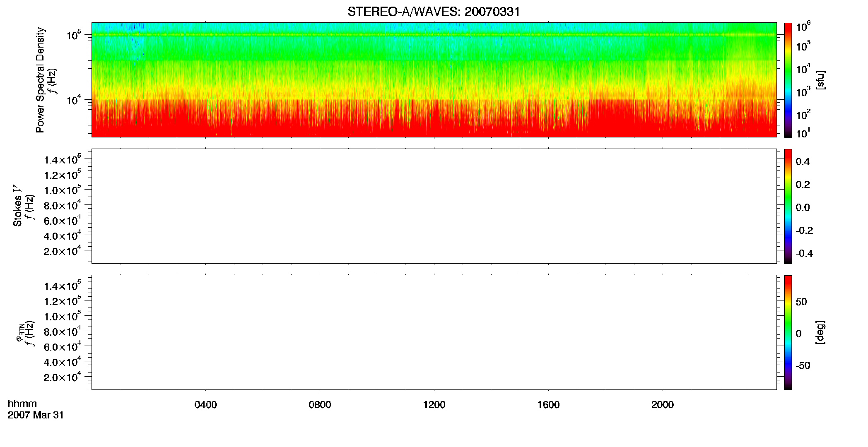This screenshot has height=447, width=868.
Task: Click the -50 value on the deg color bar
Action: [x=803, y=366]
